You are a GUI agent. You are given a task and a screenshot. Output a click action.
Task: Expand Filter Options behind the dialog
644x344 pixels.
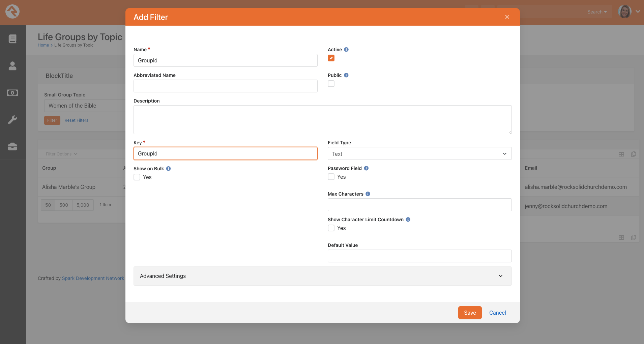click(61, 154)
